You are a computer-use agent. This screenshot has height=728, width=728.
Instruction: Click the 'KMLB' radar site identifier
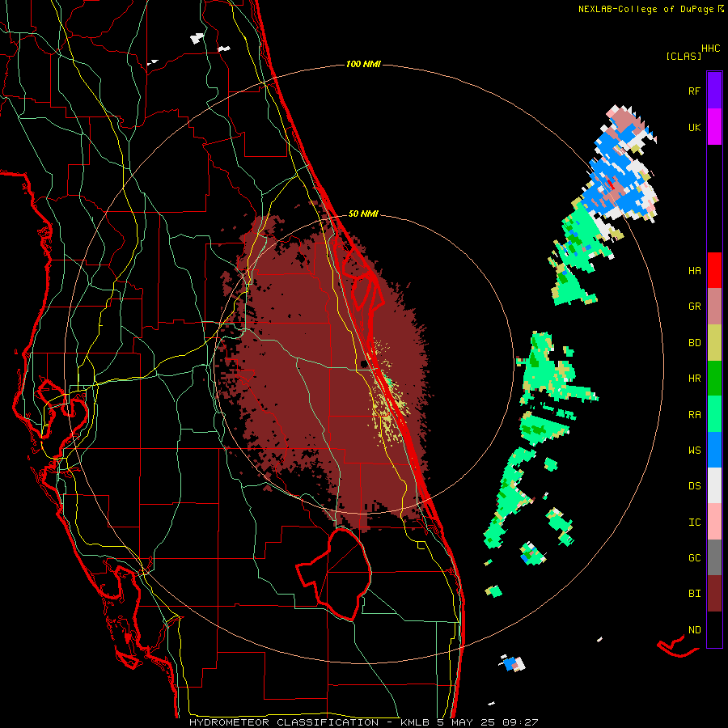pos(415,722)
